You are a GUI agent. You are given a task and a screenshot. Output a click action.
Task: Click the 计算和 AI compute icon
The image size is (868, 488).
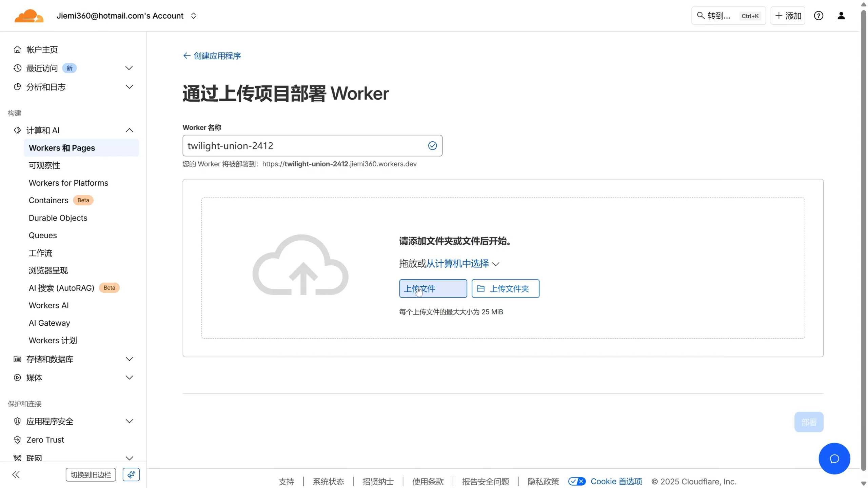(x=17, y=130)
